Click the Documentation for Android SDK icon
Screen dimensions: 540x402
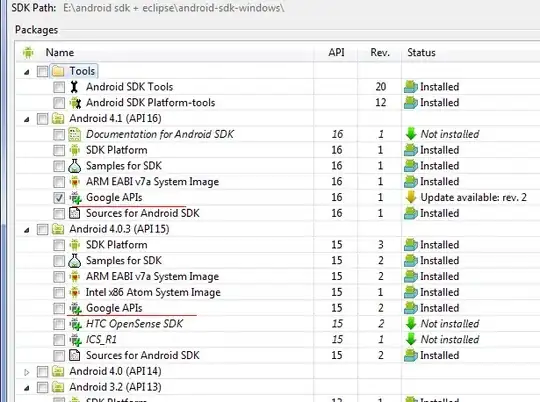point(75,134)
